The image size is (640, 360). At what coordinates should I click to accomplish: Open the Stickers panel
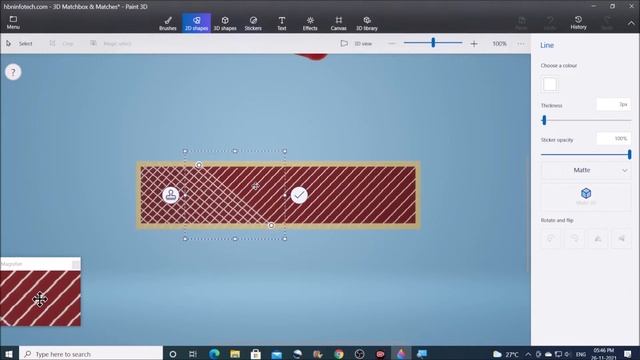tap(253, 23)
